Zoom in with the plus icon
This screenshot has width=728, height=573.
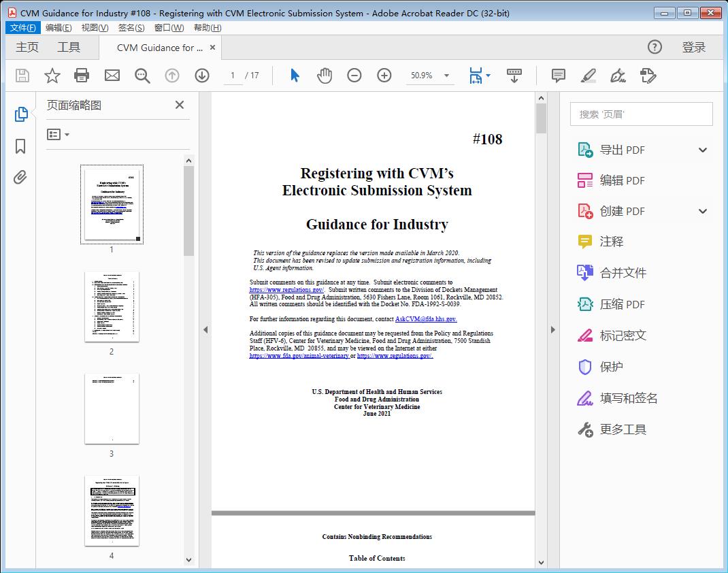click(384, 76)
